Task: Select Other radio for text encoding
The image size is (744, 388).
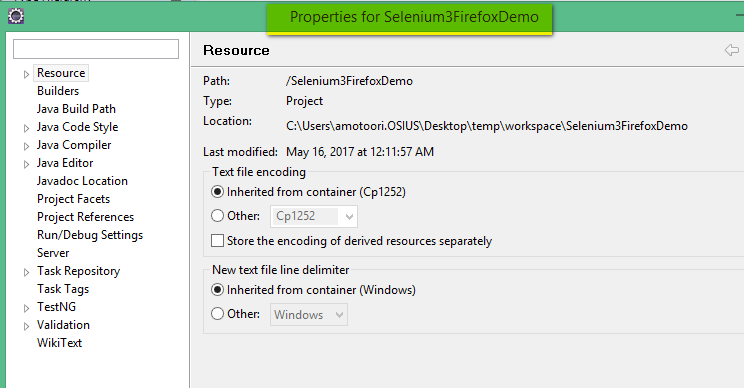Action: [x=217, y=216]
